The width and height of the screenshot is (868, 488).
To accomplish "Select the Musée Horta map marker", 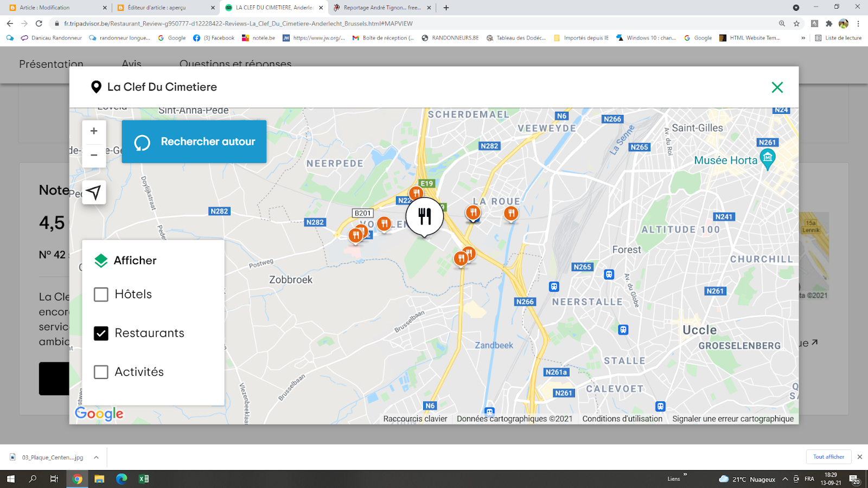I will tap(767, 159).
